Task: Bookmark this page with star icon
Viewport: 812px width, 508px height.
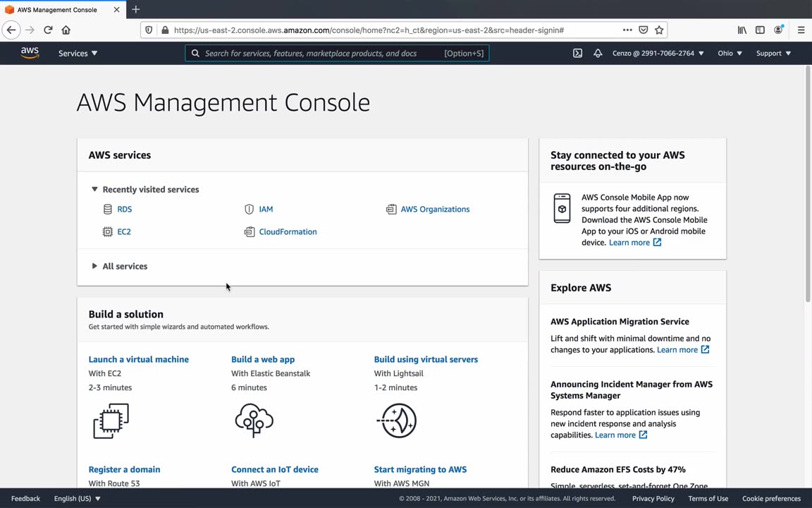Action: [x=659, y=30]
